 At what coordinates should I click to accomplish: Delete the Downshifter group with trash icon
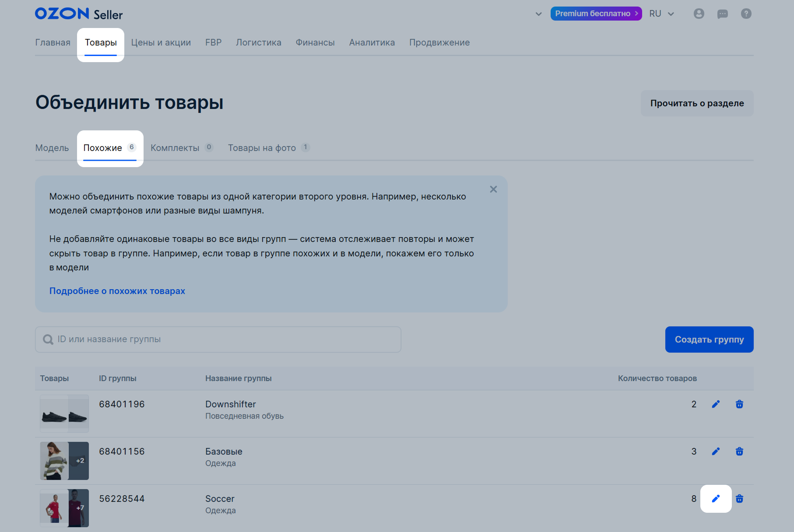tap(740, 404)
